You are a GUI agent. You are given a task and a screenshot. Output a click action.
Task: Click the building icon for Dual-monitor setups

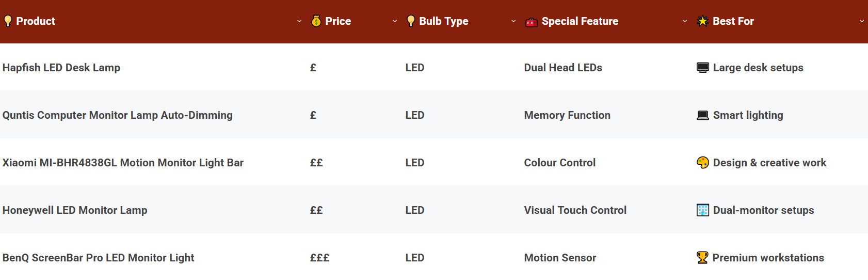click(702, 210)
